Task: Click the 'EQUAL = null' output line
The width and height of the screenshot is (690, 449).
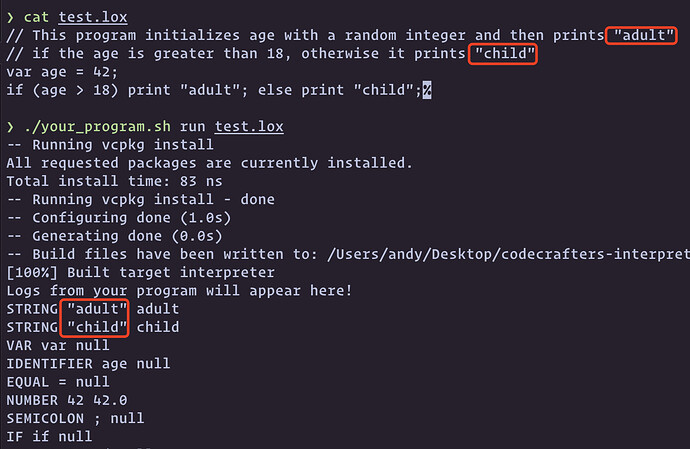Action: pyautogui.click(x=58, y=382)
